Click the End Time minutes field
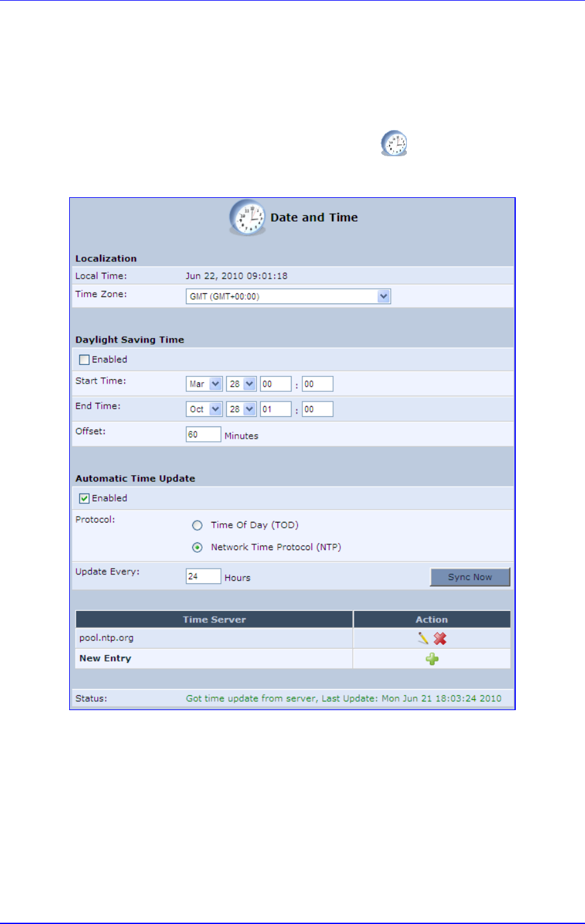 click(318, 409)
